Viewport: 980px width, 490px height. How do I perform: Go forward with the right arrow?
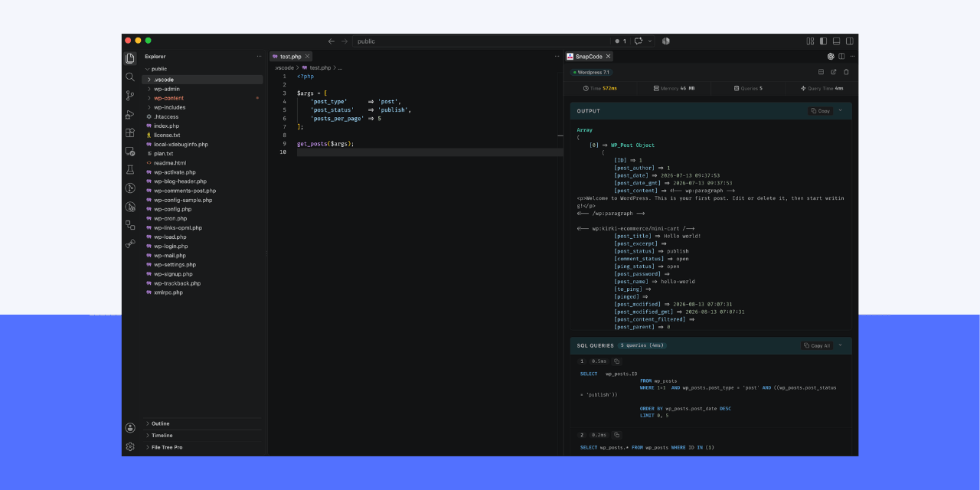tap(345, 41)
